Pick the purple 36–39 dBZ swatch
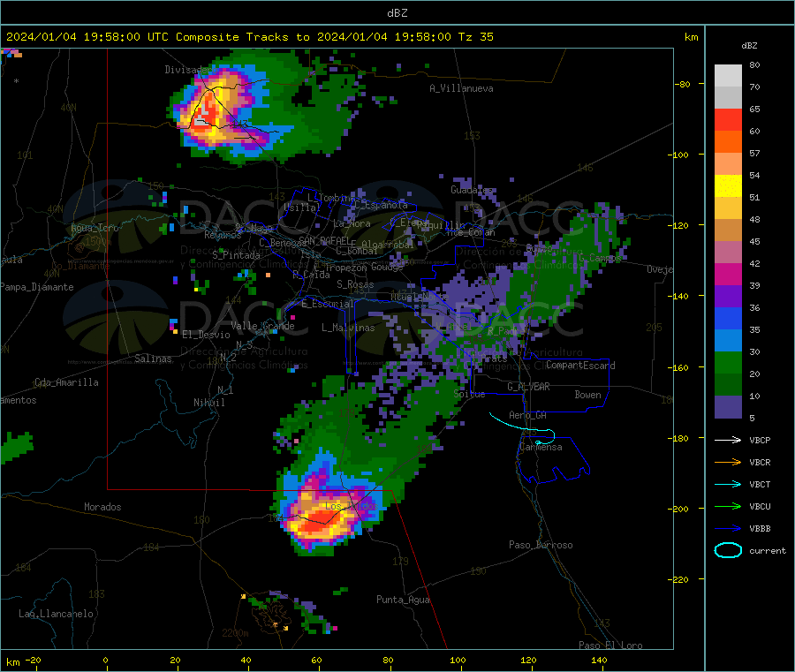Image resolution: width=795 pixels, height=672 pixels. pyautogui.click(x=728, y=297)
